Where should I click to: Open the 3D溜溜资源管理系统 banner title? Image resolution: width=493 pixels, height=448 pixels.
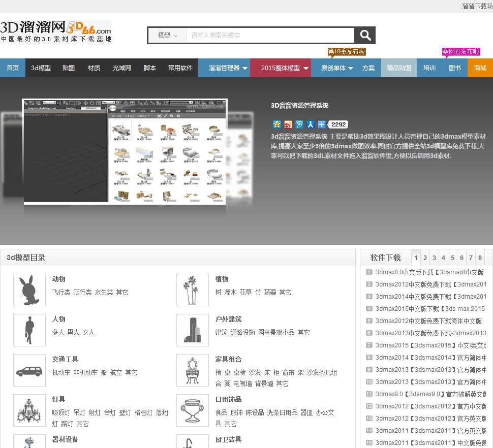(x=300, y=106)
